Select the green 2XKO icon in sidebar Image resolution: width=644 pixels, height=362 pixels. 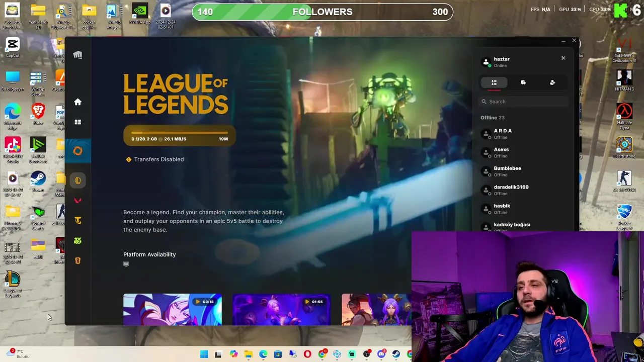(77, 241)
